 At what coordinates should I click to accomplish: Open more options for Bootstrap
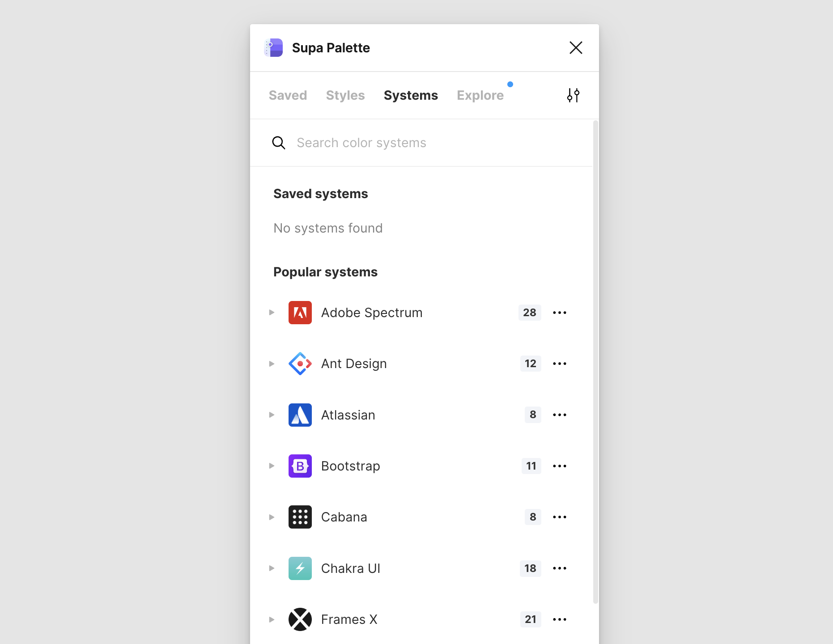[x=560, y=466]
